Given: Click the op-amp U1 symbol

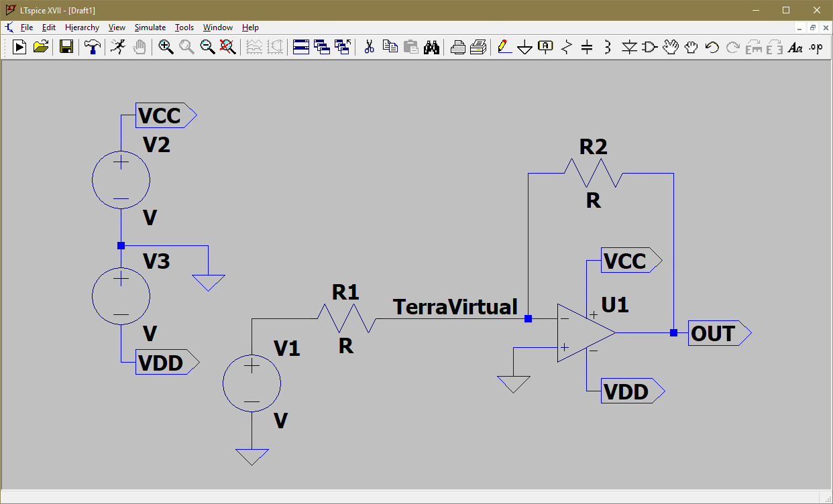Looking at the screenshot, I should point(582,332).
